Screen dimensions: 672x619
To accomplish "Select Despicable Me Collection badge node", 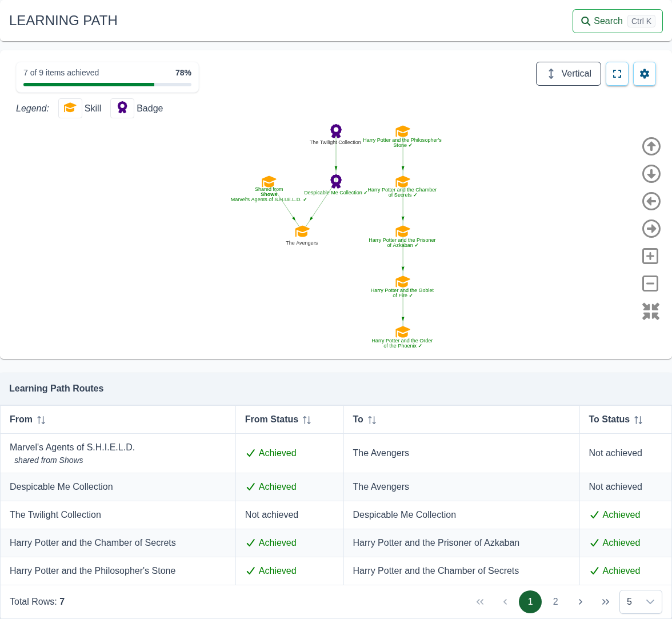I will (x=336, y=181).
